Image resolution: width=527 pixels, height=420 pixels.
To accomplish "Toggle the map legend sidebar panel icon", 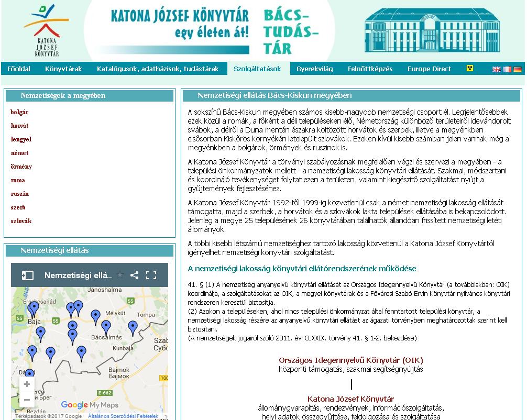I will click(x=28, y=275).
